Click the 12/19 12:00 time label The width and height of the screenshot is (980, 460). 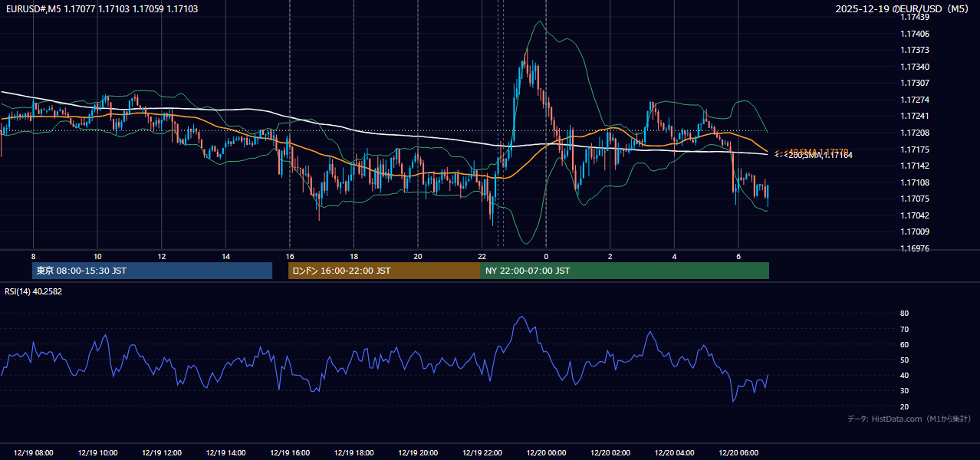tap(161, 453)
